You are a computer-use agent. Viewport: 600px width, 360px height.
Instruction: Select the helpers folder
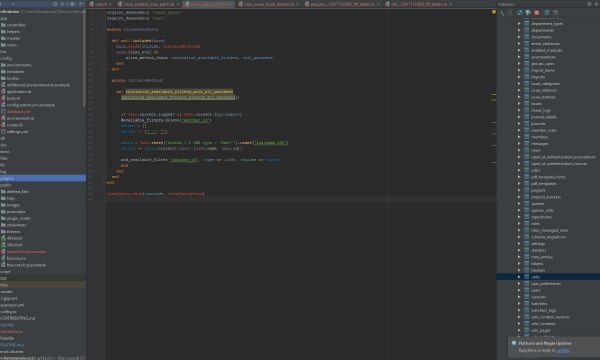pyautogui.click(x=13, y=32)
